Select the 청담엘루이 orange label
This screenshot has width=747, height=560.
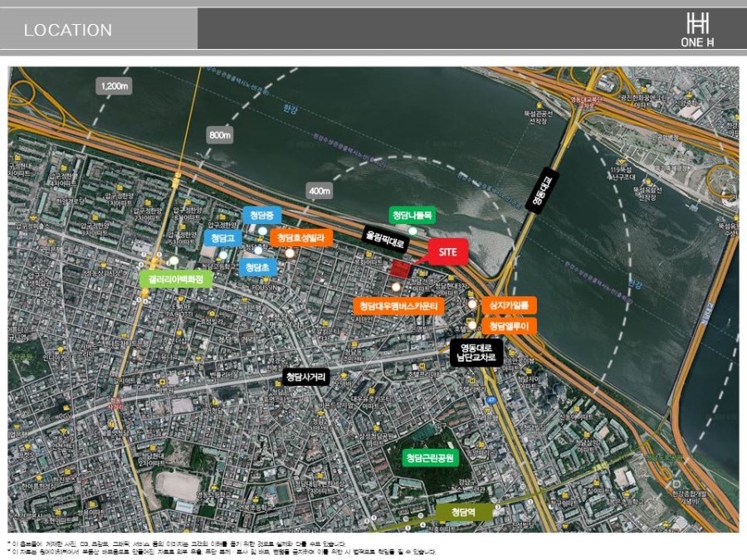pos(510,326)
